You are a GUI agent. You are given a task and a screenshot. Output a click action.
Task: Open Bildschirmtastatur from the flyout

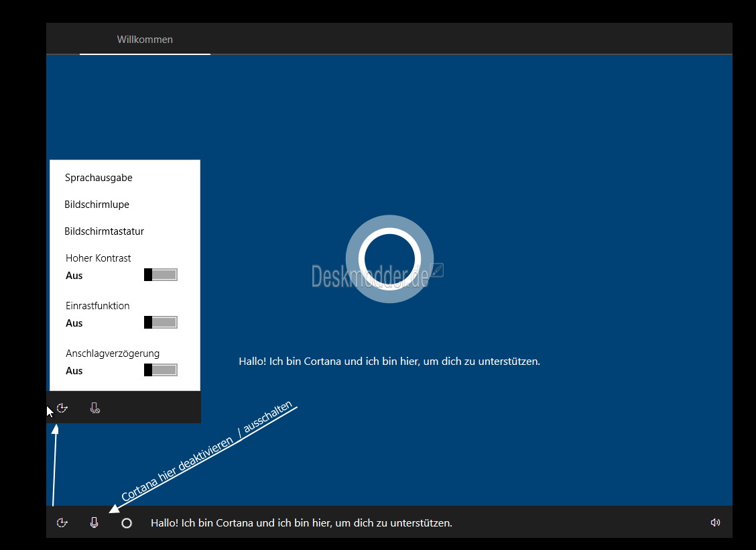coord(104,231)
